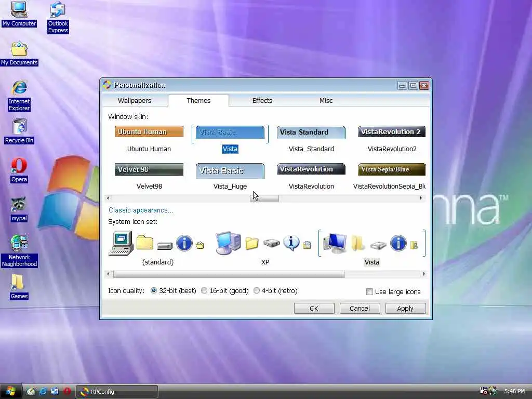
Task: Choose the VistaRevolution2 window skin
Action: [392, 139]
